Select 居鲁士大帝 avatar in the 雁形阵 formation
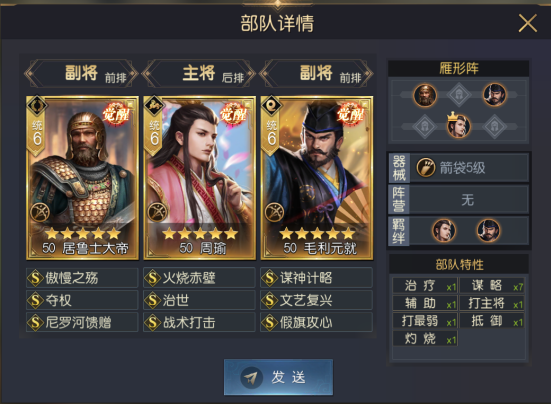Screen dimensions: 551x404 pos(425,95)
